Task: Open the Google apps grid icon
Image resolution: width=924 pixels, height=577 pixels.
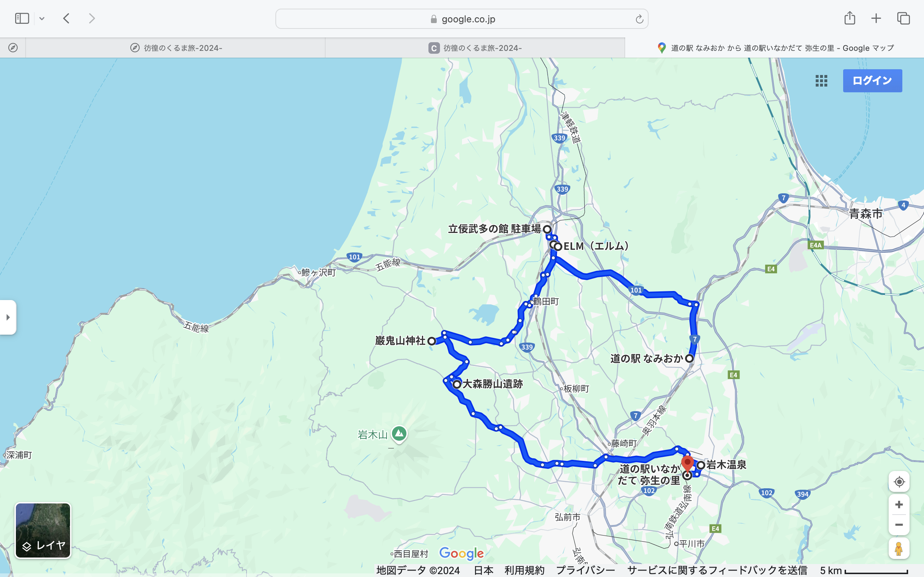Action: (x=821, y=80)
